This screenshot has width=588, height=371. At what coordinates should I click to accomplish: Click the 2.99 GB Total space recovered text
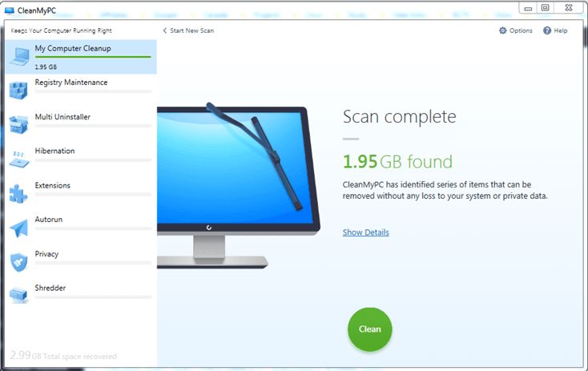click(x=63, y=355)
